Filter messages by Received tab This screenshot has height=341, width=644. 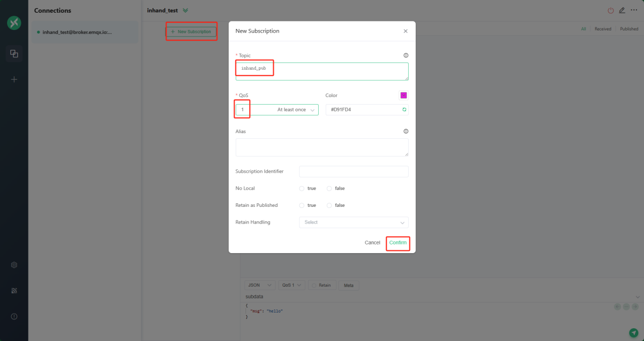tap(603, 29)
